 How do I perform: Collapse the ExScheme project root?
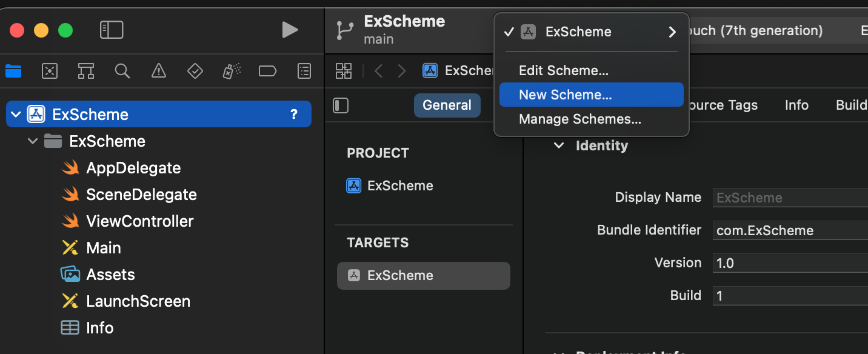click(x=16, y=115)
